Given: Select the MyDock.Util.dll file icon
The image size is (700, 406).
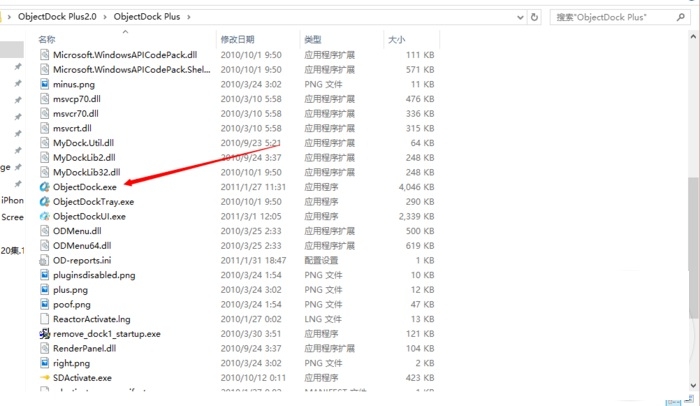Looking at the screenshot, I should coord(44,143).
